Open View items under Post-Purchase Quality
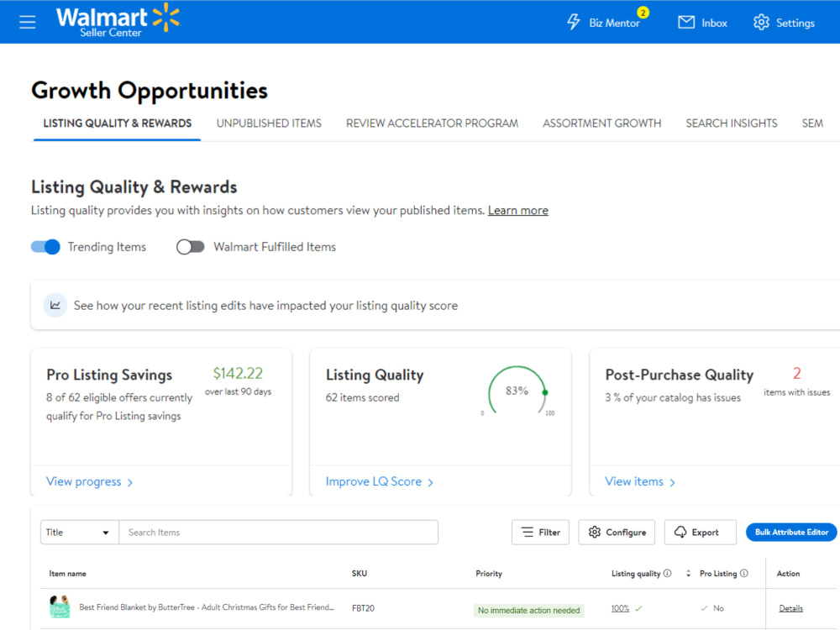The image size is (840, 630). 639,481
